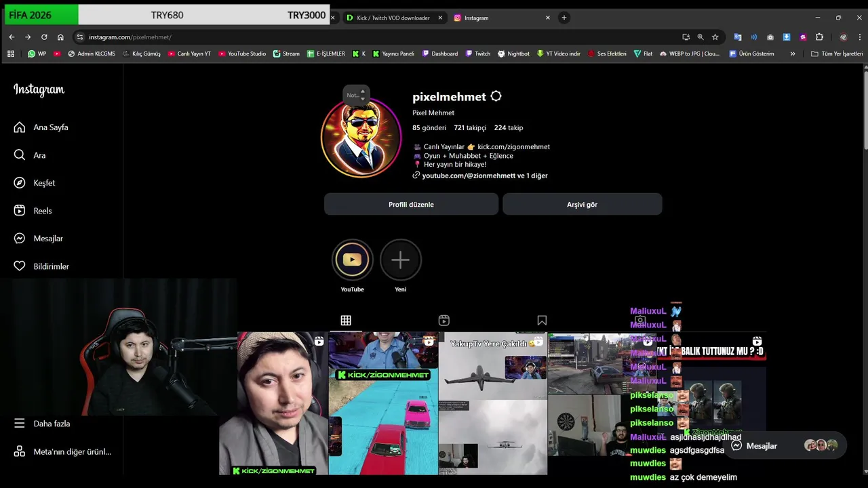868x488 pixels.
Task: Open WEBP to JPG bookmark
Action: (689, 54)
